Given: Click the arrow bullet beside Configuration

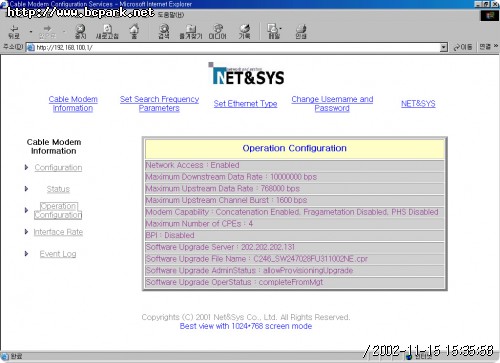Looking at the screenshot, I should pos(26,167).
